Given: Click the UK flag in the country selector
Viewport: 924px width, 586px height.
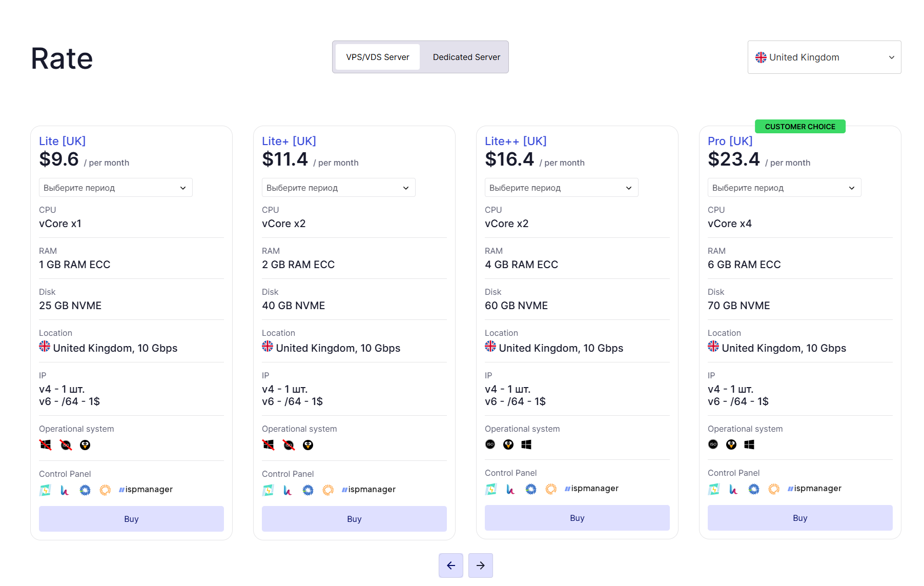Looking at the screenshot, I should [x=761, y=57].
